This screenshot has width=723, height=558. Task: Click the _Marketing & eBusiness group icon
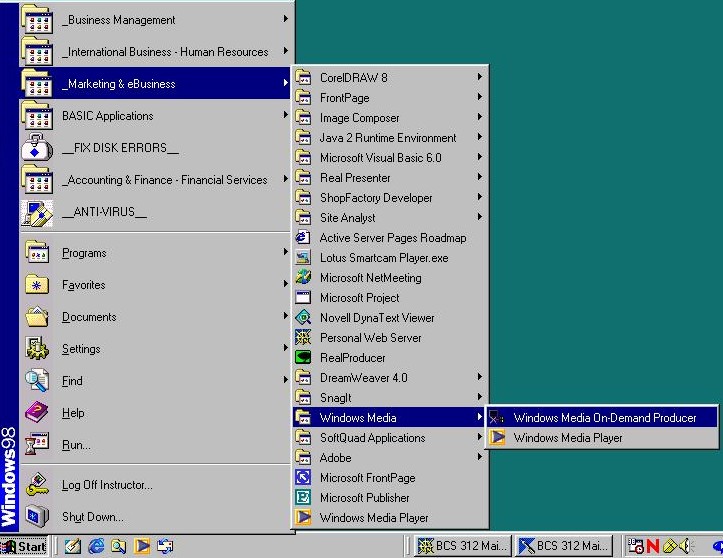point(37,83)
